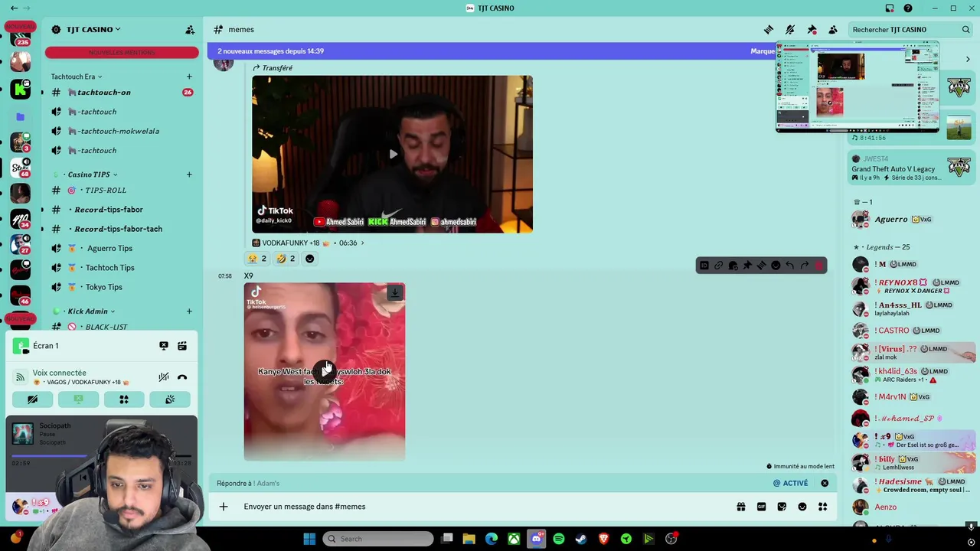Open the activities button in voice panel

pos(124,399)
